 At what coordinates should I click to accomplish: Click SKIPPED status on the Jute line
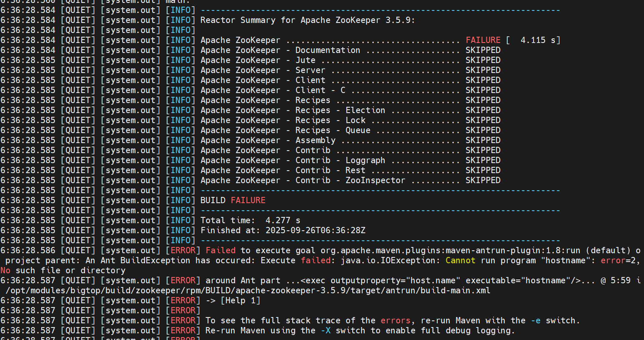pyautogui.click(x=483, y=60)
